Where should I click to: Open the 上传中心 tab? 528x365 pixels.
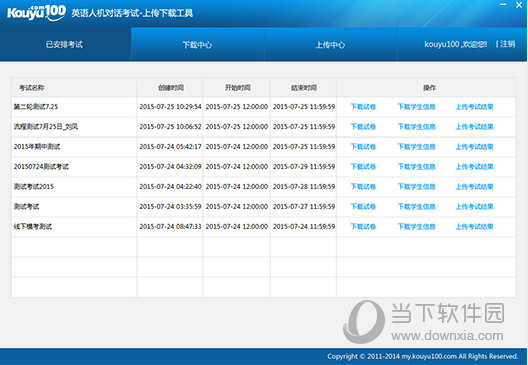point(330,44)
